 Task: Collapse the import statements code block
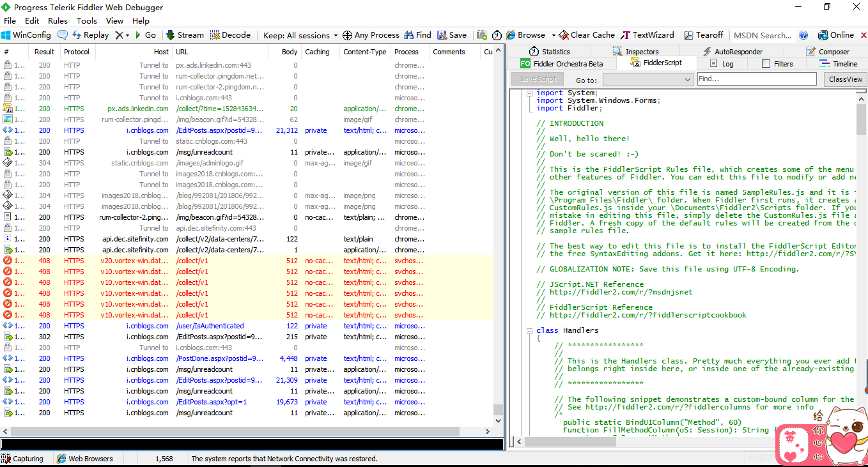pyautogui.click(x=530, y=93)
